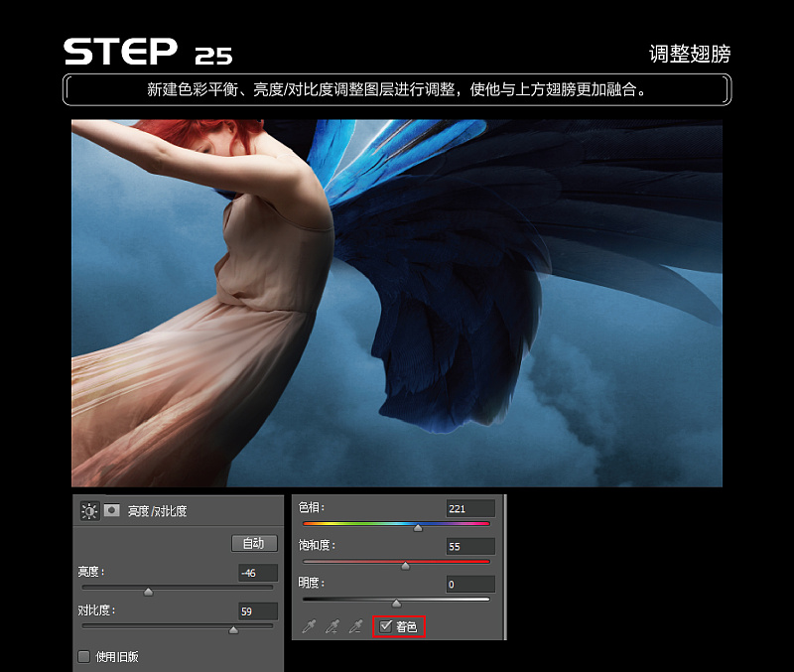Click the hue value field showing 221
The height and width of the screenshot is (672, 794).
[470, 508]
